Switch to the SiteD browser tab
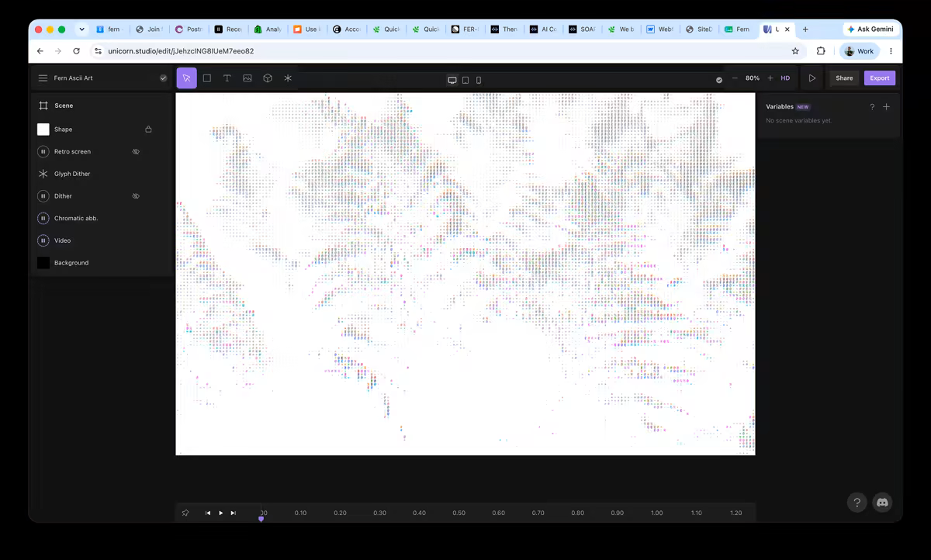Viewport: 931px width, 560px height. 699,29
